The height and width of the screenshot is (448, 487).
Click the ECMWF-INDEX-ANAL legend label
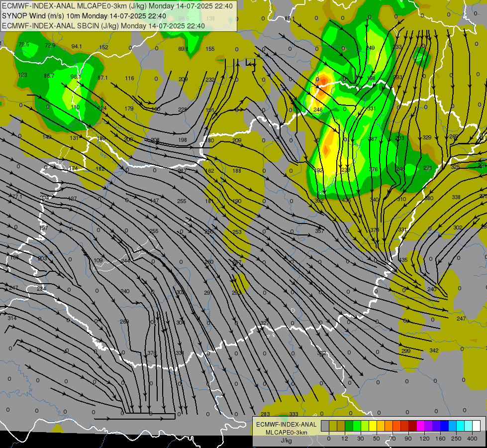coord(286,425)
